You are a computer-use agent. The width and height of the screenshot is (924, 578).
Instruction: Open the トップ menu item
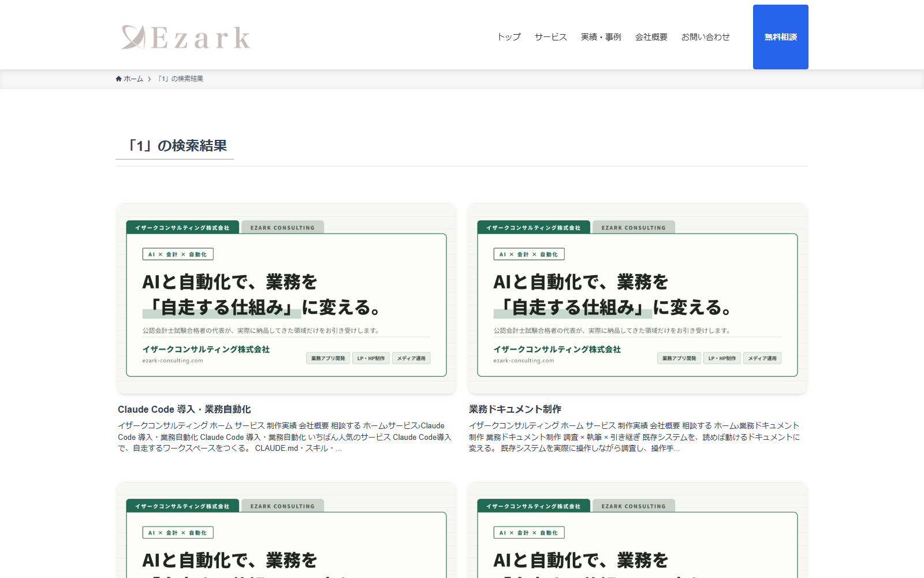tap(509, 37)
